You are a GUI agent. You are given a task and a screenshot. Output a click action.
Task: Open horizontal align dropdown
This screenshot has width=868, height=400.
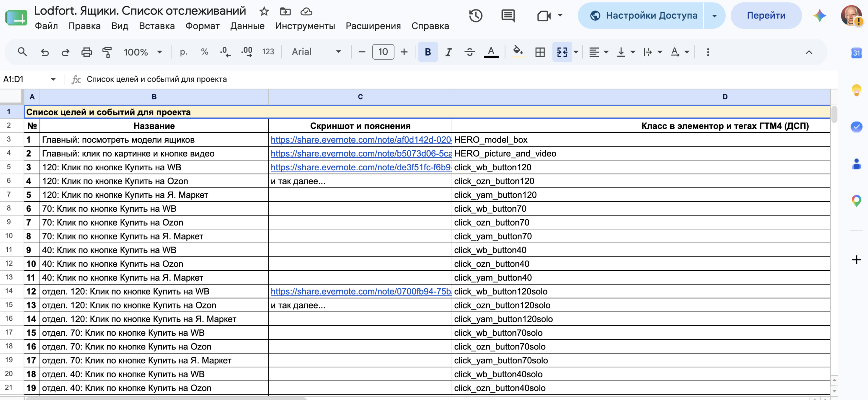[598, 52]
